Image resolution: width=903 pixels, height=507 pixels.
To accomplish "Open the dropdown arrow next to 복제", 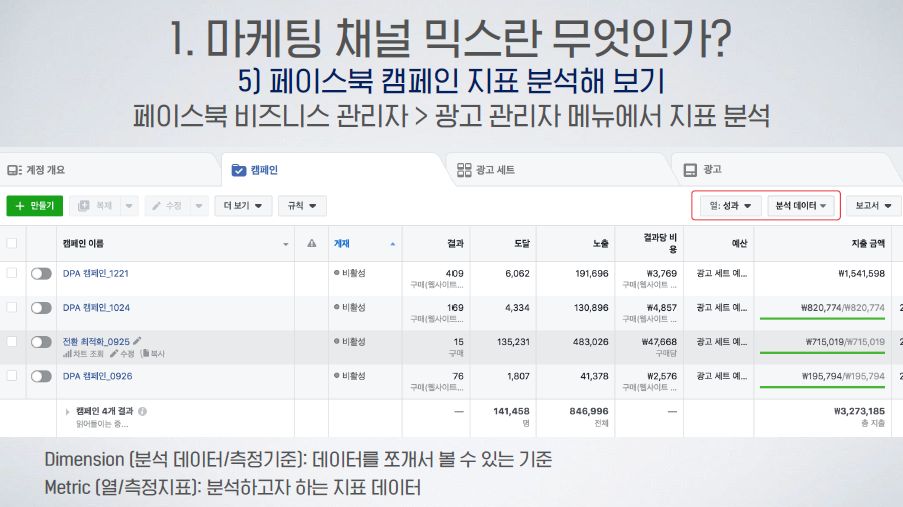I will pyautogui.click(x=130, y=206).
